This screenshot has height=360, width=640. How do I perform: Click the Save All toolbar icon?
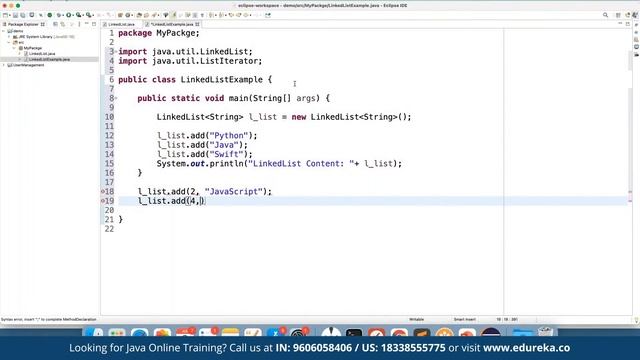pyautogui.click(x=22, y=15)
